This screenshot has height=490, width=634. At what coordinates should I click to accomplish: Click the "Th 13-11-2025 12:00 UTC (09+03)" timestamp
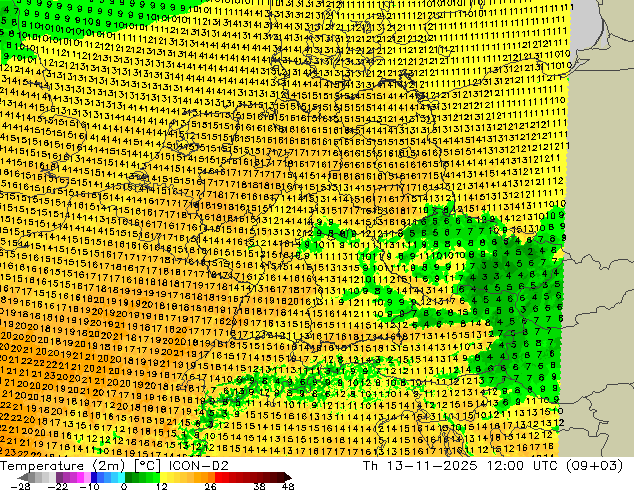(493, 465)
